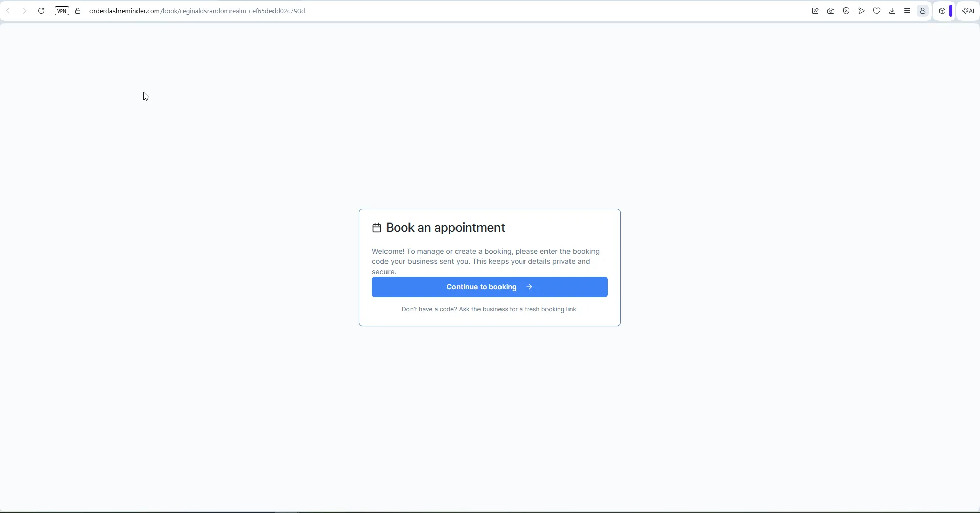The image size is (980, 513).
Task: Take a snapshot with the camera icon
Action: pos(831,11)
